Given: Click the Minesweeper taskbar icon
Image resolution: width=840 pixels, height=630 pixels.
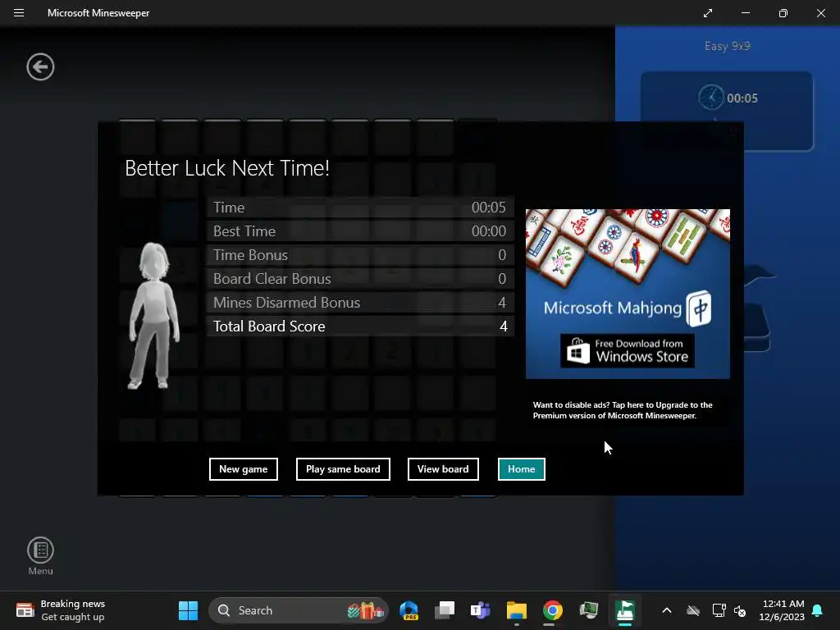Looking at the screenshot, I should point(624,610).
